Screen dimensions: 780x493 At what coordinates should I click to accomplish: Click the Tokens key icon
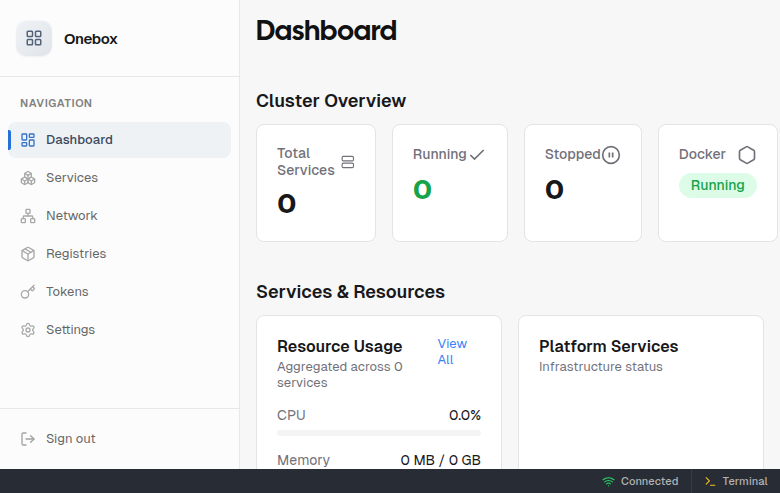click(x=28, y=292)
